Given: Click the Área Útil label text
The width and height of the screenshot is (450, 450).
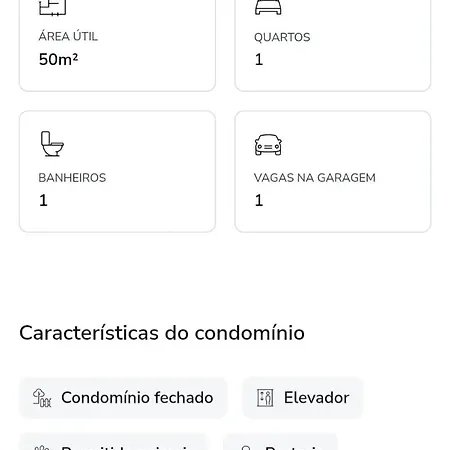Looking at the screenshot, I should tap(68, 36).
